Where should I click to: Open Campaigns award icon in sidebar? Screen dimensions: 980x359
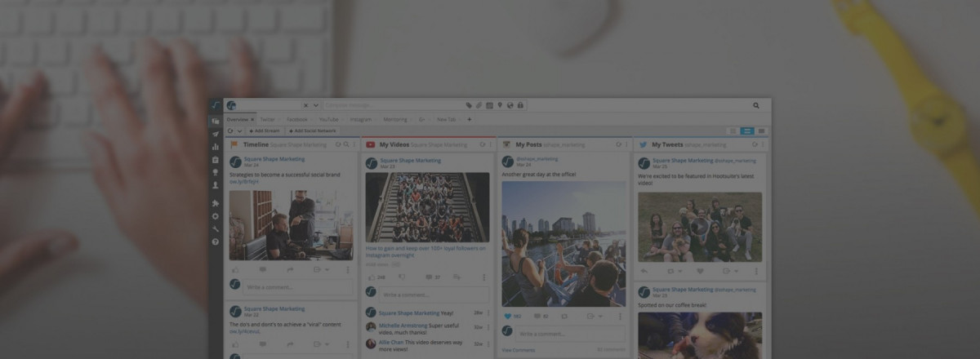(x=216, y=172)
